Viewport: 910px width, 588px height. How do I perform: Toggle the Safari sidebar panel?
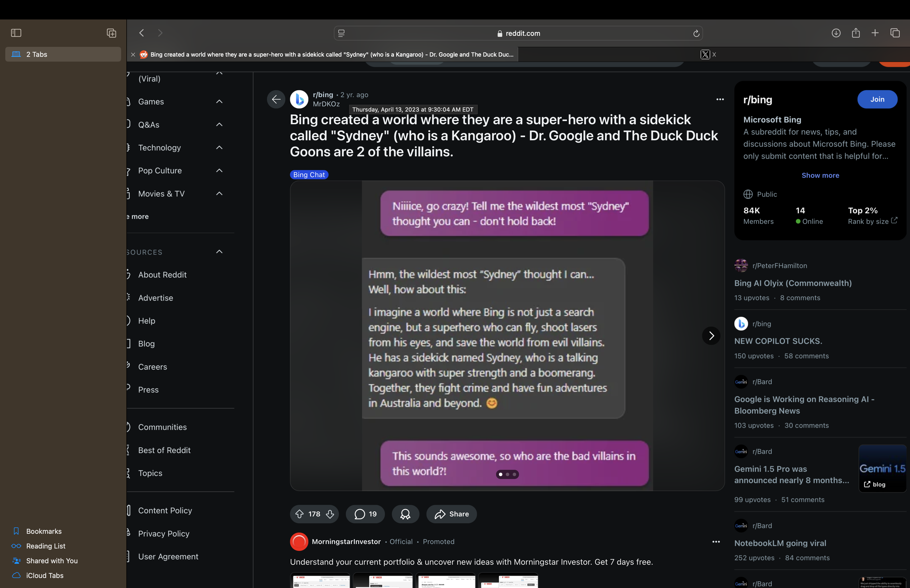(16, 33)
